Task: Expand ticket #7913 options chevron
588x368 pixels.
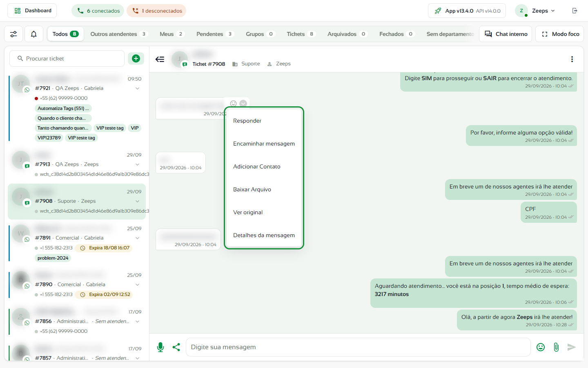Action: pyautogui.click(x=138, y=164)
